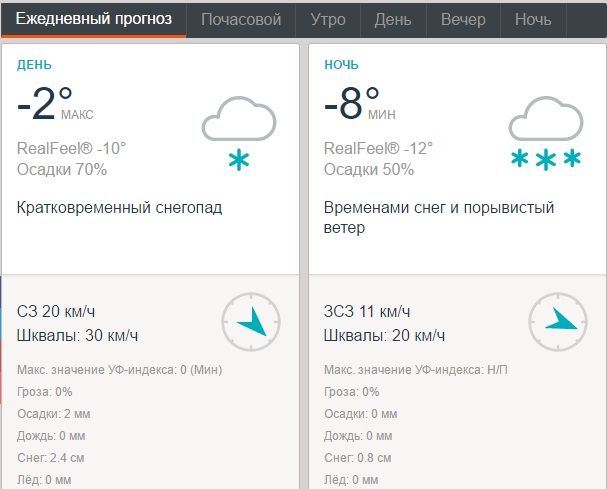The width and height of the screenshot is (607, 489).
Task: Click the night wind direction compass
Action: (x=558, y=322)
